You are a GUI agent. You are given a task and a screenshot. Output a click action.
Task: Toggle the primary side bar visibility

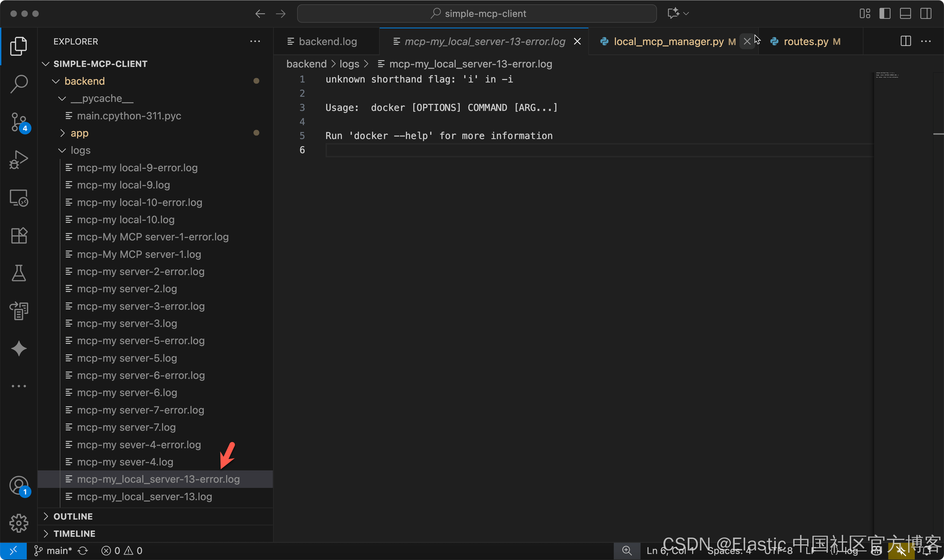point(885,14)
